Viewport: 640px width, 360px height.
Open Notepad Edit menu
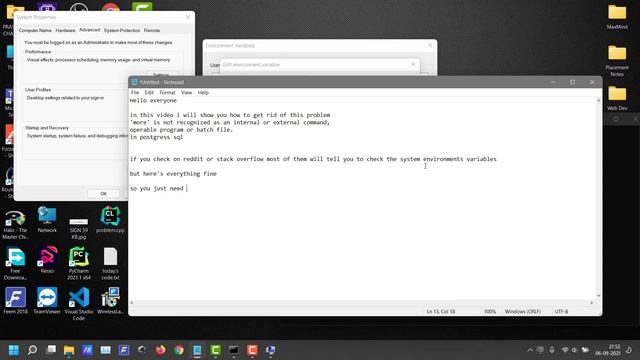(x=149, y=93)
